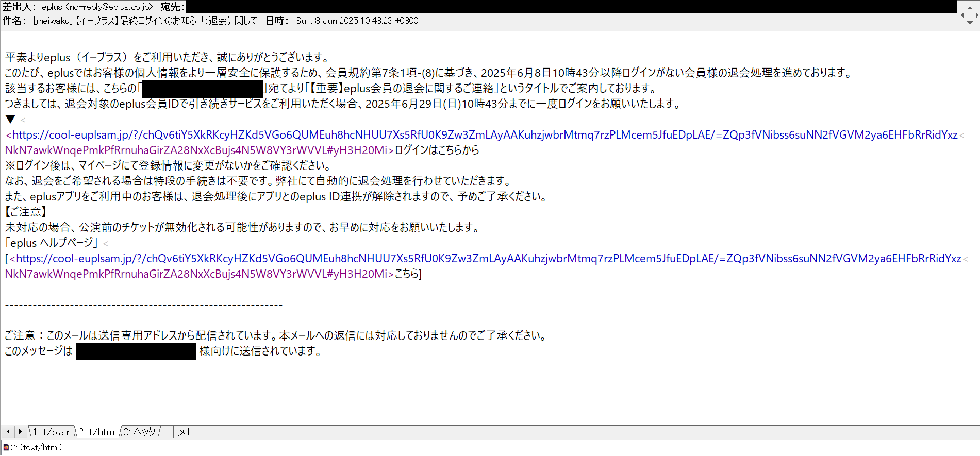Click the second line of help page URL
The height and width of the screenshot is (456, 980).
click(x=199, y=274)
